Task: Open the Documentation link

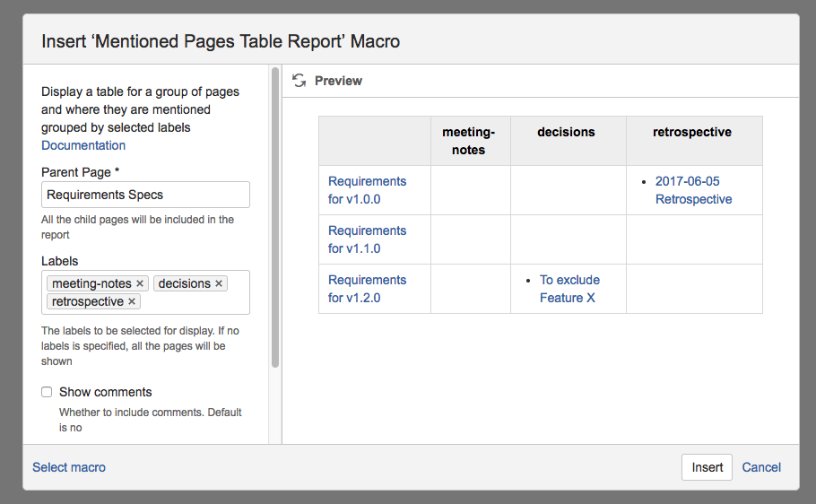Action: (83, 145)
